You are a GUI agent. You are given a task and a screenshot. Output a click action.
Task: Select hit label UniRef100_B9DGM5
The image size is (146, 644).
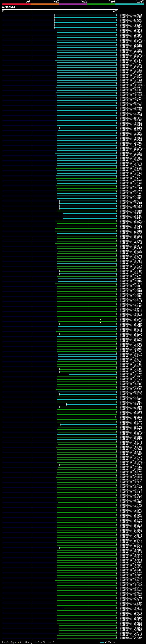pos(131,17)
